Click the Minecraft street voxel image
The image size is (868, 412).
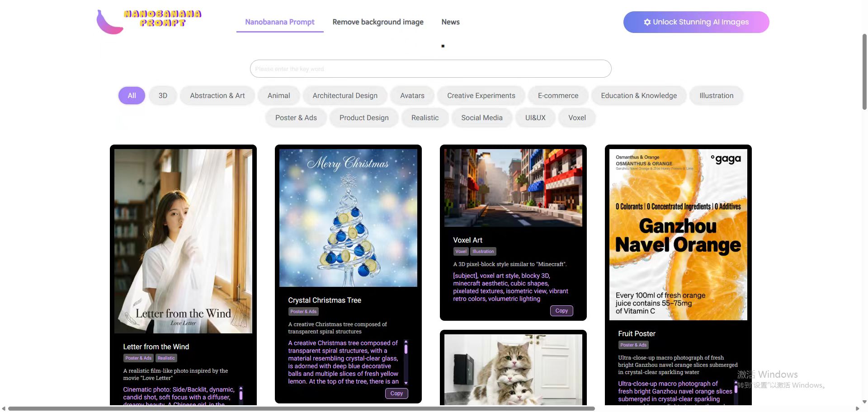[513, 188]
